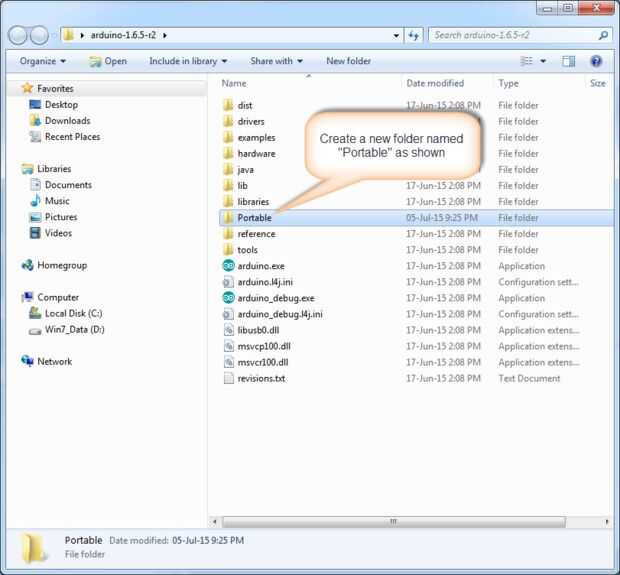620x575 pixels.
Task: Open the view options dropdown arrow
Action: [x=543, y=61]
